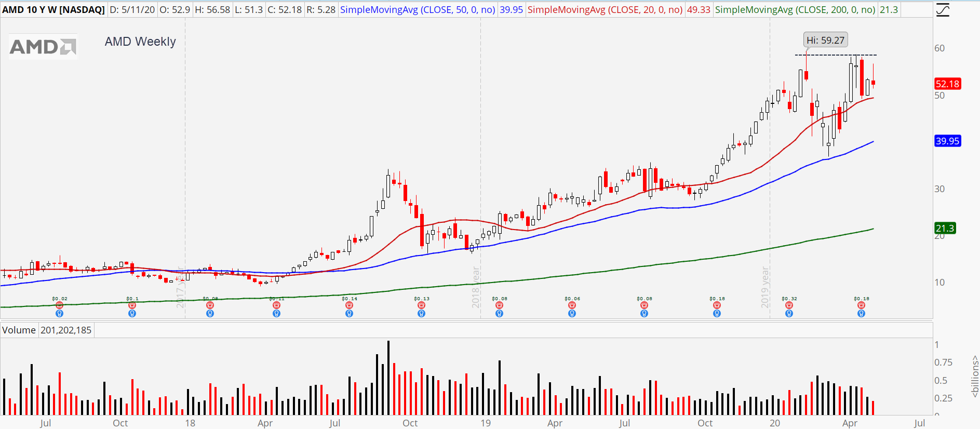The height and width of the screenshot is (429, 980).
Task: Click the red earnings phone icon under $0.14
Action: [349, 305]
